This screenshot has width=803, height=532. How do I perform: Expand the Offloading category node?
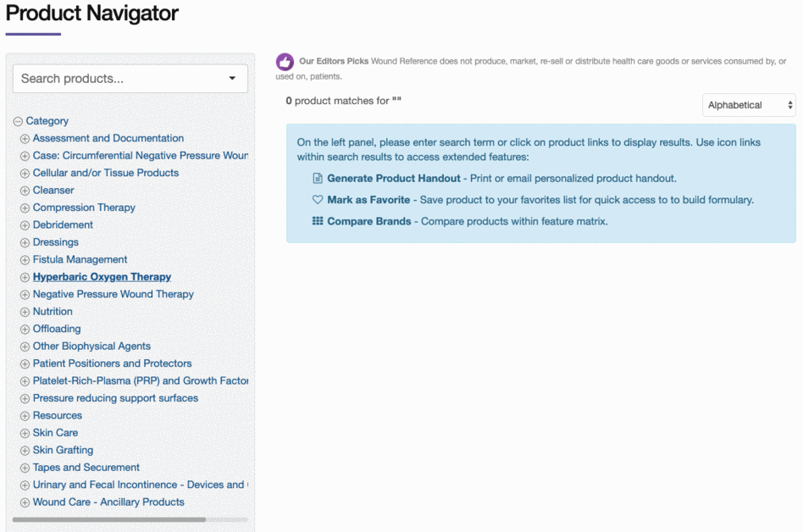pos(25,330)
